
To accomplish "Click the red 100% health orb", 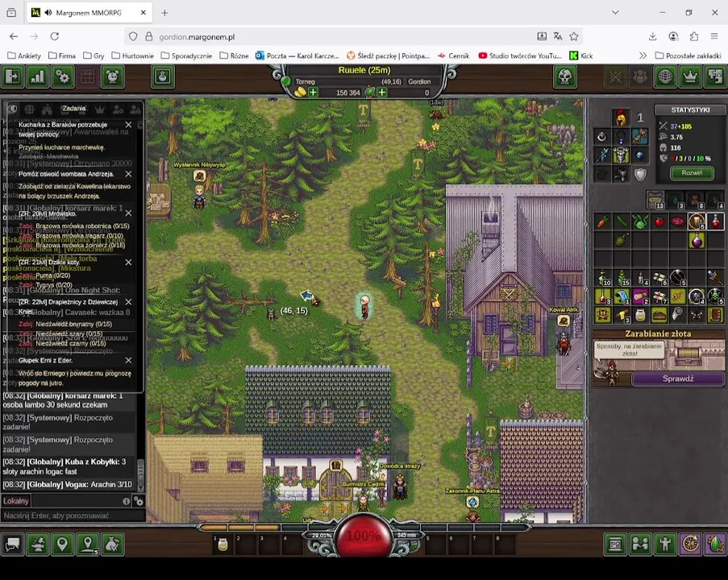I will (x=364, y=536).
